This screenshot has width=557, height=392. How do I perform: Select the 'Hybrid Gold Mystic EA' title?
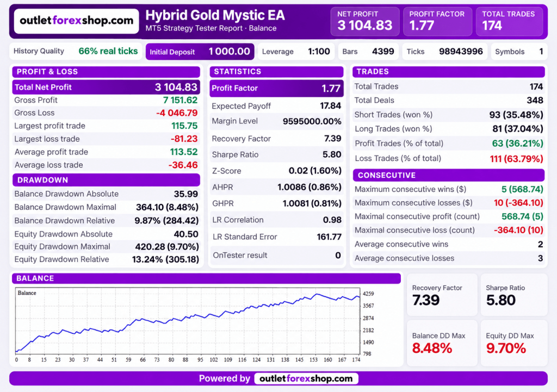[x=215, y=15]
